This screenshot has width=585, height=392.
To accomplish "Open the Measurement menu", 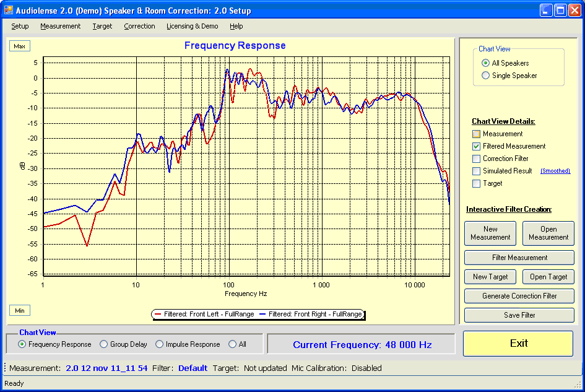I will tap(60, 26).
